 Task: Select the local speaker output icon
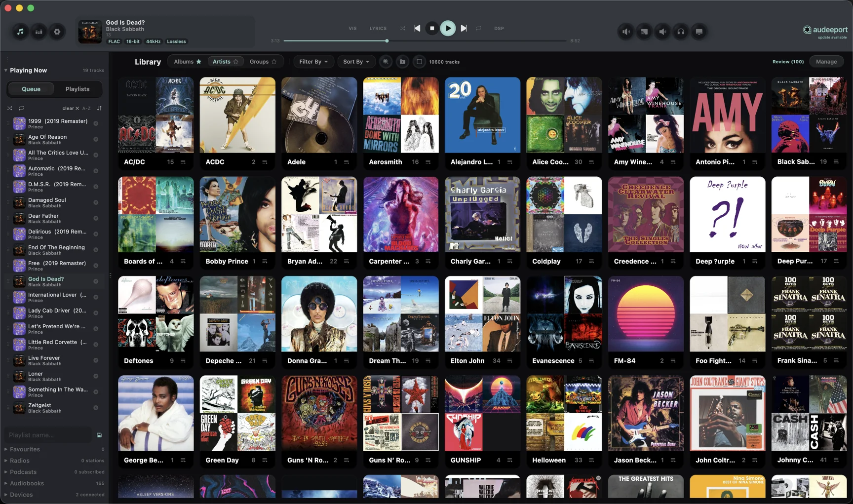click(662, 32)
